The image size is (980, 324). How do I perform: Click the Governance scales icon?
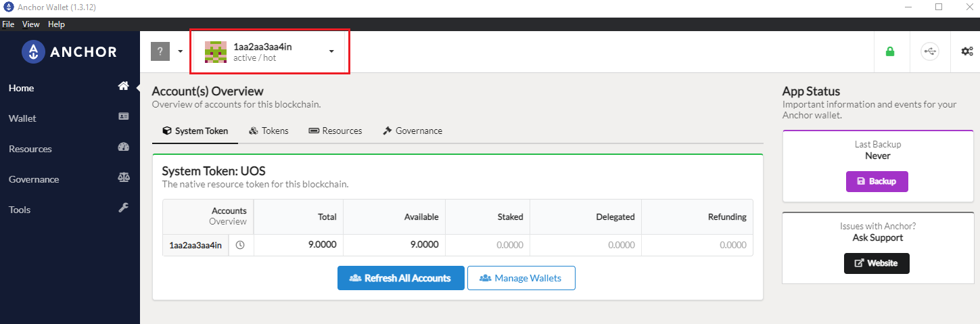[123, 177]
